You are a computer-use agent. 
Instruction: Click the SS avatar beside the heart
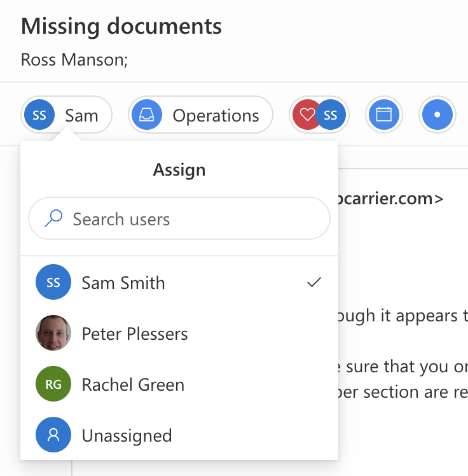pos(331,115)
